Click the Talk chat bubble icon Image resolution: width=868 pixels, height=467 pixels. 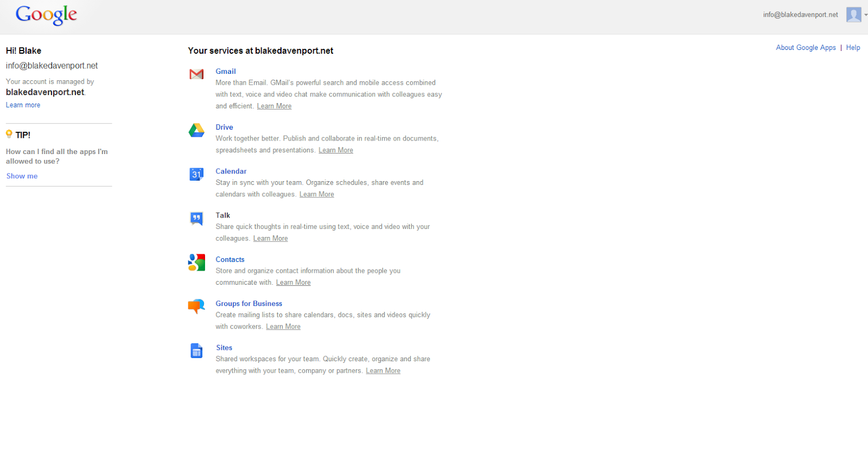(196, 219)
